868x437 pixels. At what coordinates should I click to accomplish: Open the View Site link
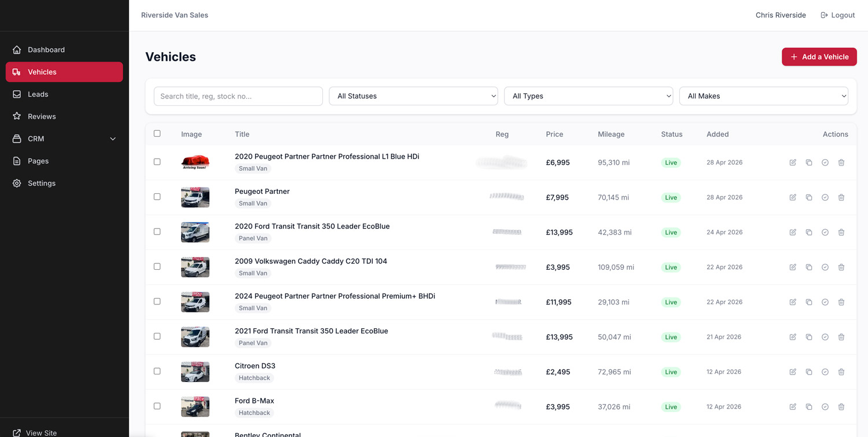click(35, 433)
